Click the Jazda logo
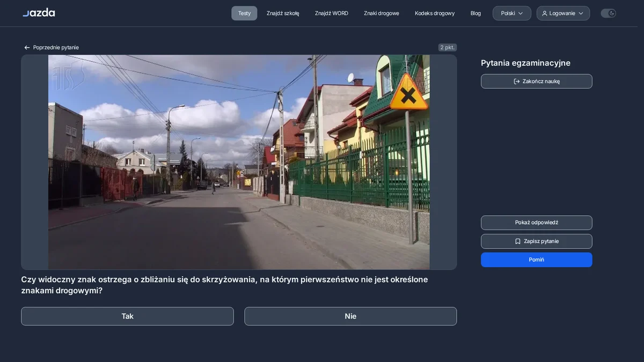Viewport: 644px width, 362px height. point(39,13)
